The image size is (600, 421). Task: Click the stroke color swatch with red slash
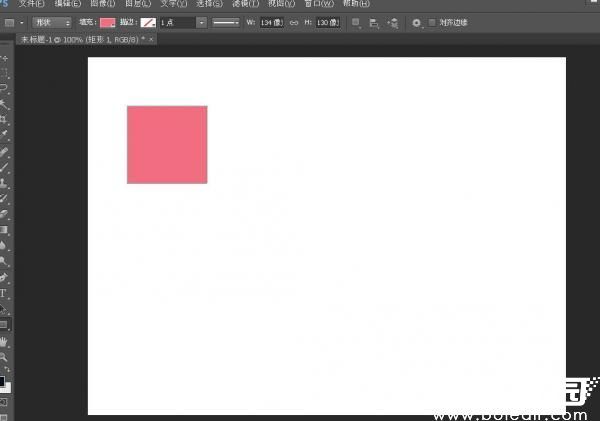147,22
